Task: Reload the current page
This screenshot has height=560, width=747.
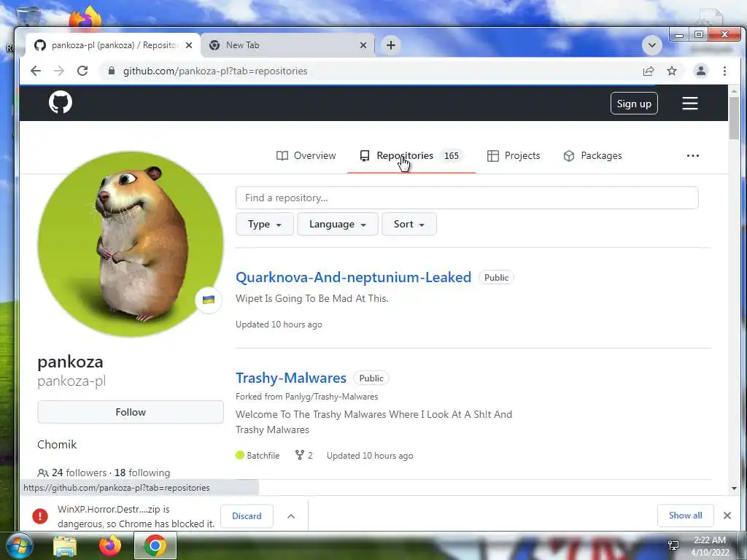Action: (82, 71)
